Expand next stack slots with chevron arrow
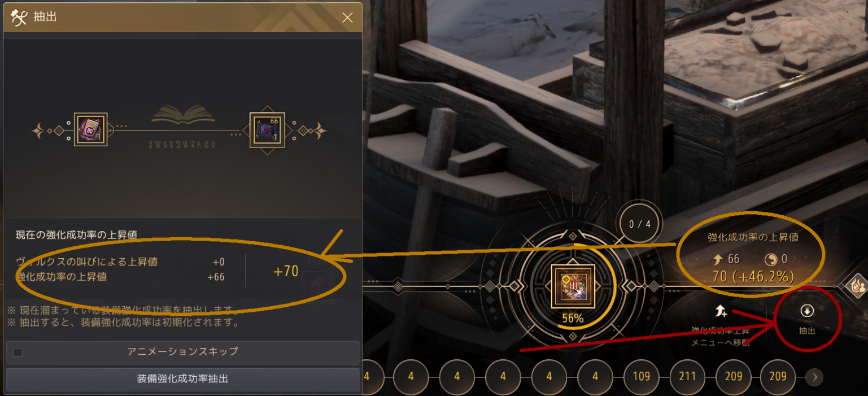This screenshot has height=396, width=868. pyautogui.click(x=814, y=377)
